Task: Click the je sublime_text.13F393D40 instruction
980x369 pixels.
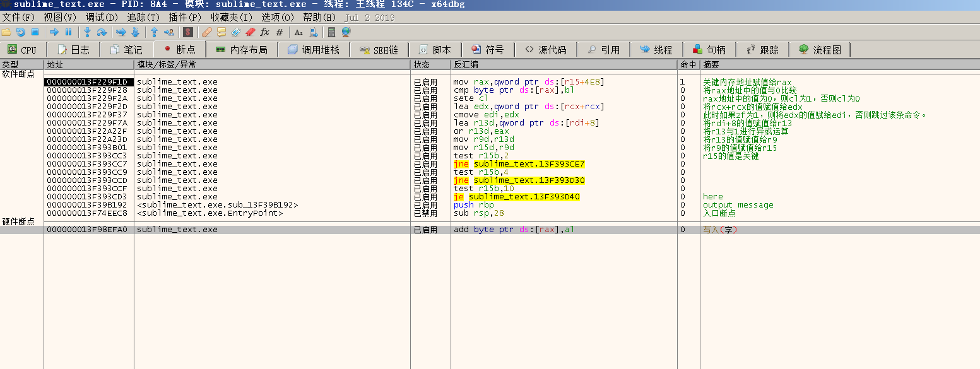Action: pyautogui.click(x=517, y=197)
